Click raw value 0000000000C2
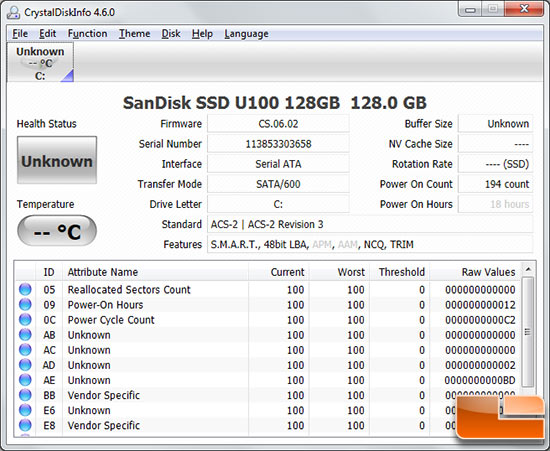Screen dimensions: 550x451 coord(480,320)
